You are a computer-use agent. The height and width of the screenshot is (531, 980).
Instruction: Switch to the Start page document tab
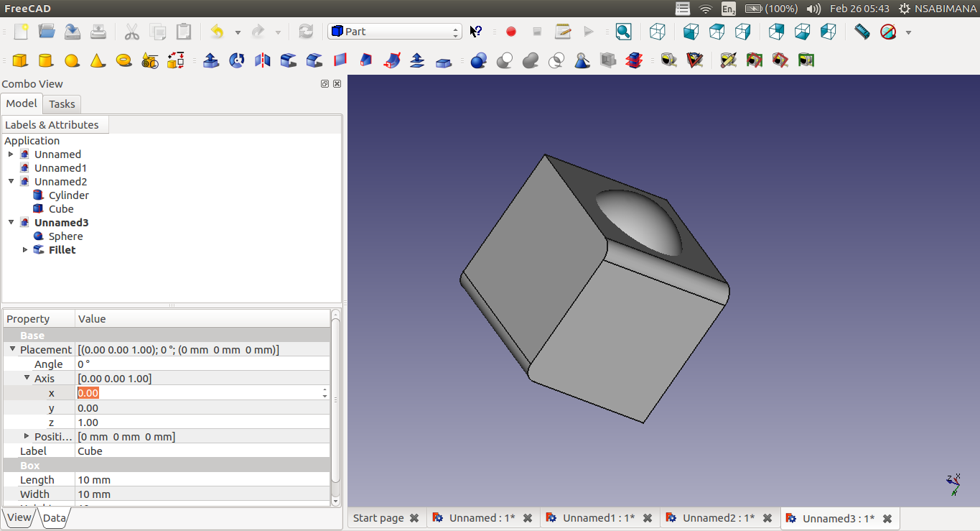pyautogui.click(x=386, y=518)
